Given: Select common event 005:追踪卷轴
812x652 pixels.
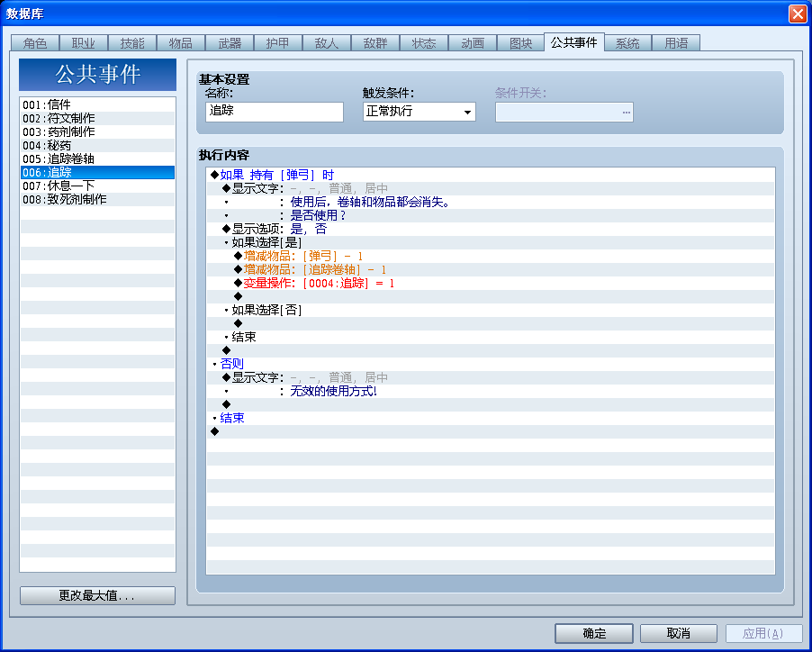Looking at the screenshot, I should point(97,159).
